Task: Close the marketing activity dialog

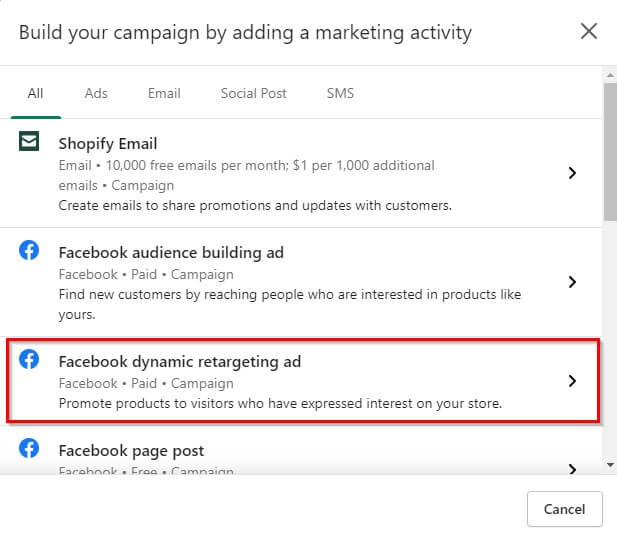Action: 589,31
